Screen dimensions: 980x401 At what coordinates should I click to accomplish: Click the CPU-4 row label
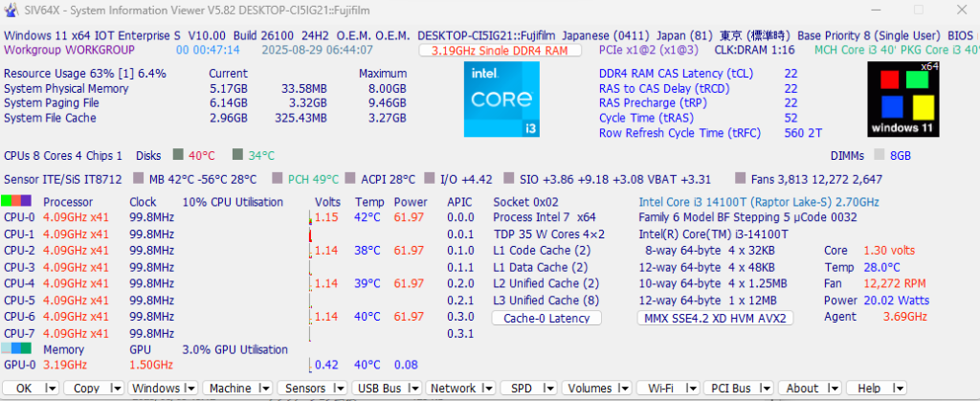19,283
